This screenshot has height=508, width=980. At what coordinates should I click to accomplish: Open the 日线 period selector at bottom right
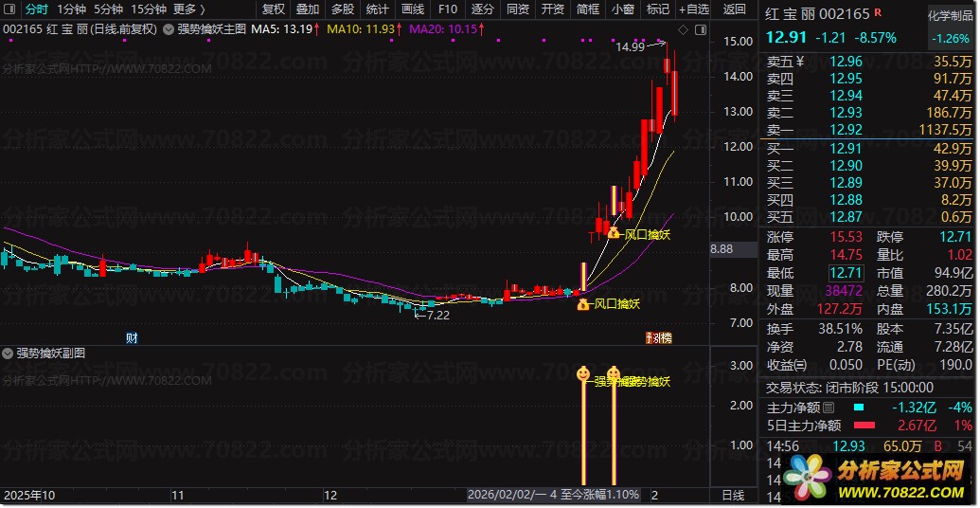coord(733,495)
